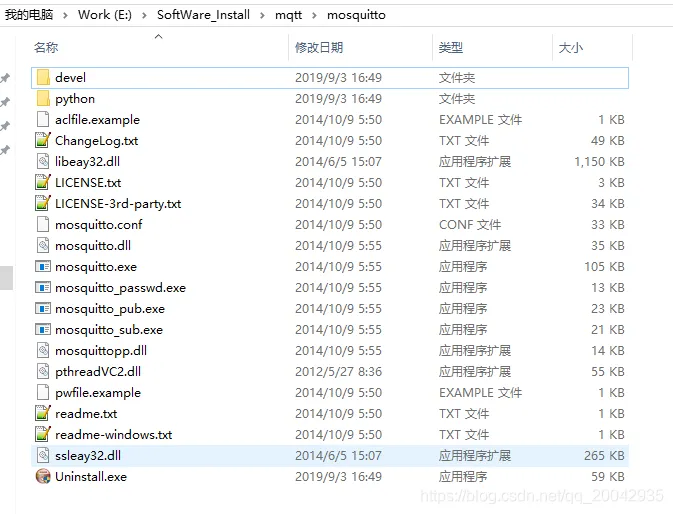Click the mosquitto.conf file icon

tap(43, 225)
